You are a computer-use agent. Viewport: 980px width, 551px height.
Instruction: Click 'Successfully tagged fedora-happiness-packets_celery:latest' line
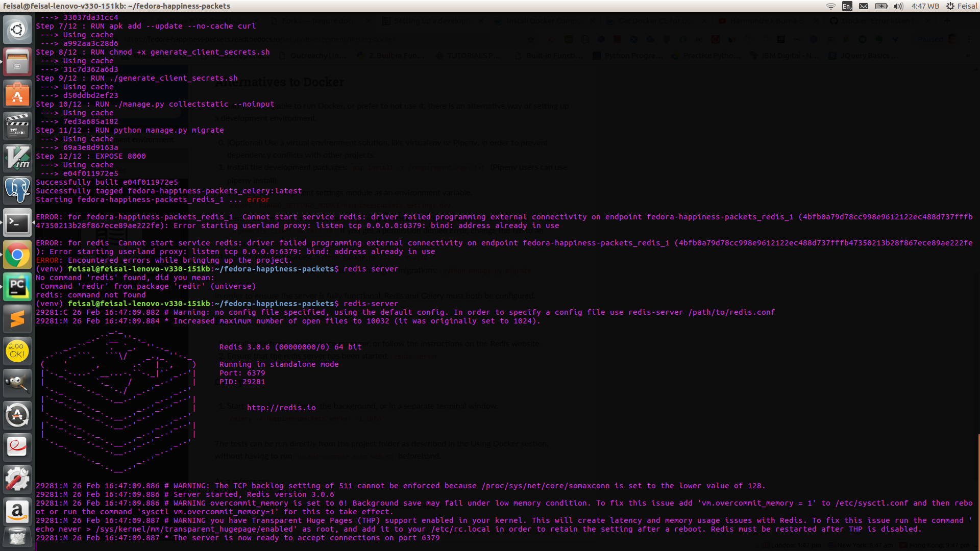169,191
